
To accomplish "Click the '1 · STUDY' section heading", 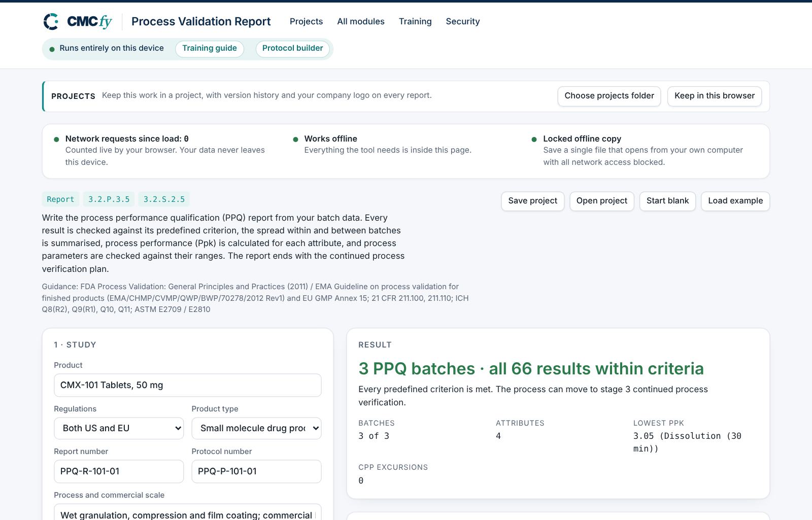I will (75, 344).
